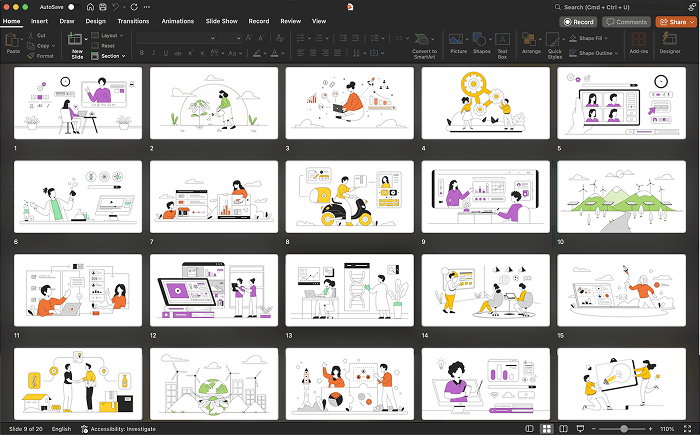Toggle Strikethrough formatting
The height and width of the screenshot is (435, 700).
pyautogui.click(x=178, y=53)
